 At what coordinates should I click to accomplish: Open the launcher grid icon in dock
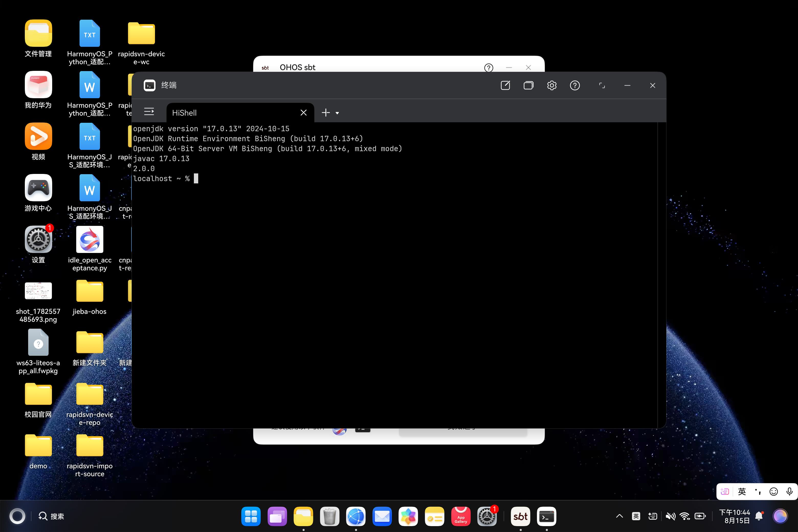[x=251, y=516]
